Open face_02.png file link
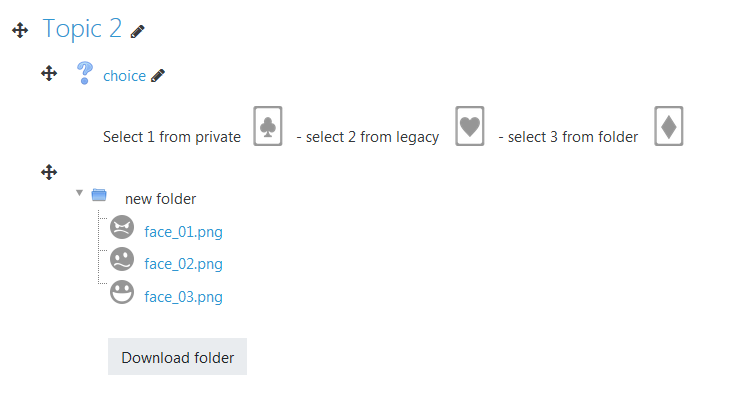 click(183, 264)
